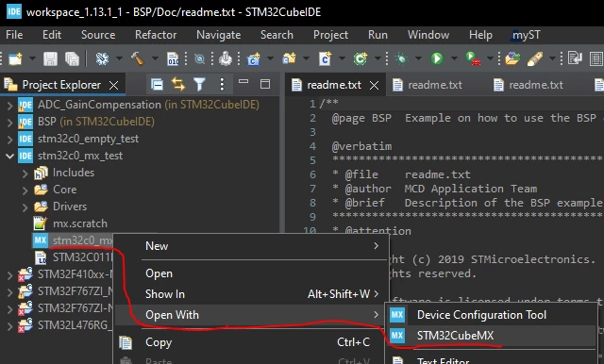Open the Refactor menu
This screenshot has width=604, height=364.
156,35
